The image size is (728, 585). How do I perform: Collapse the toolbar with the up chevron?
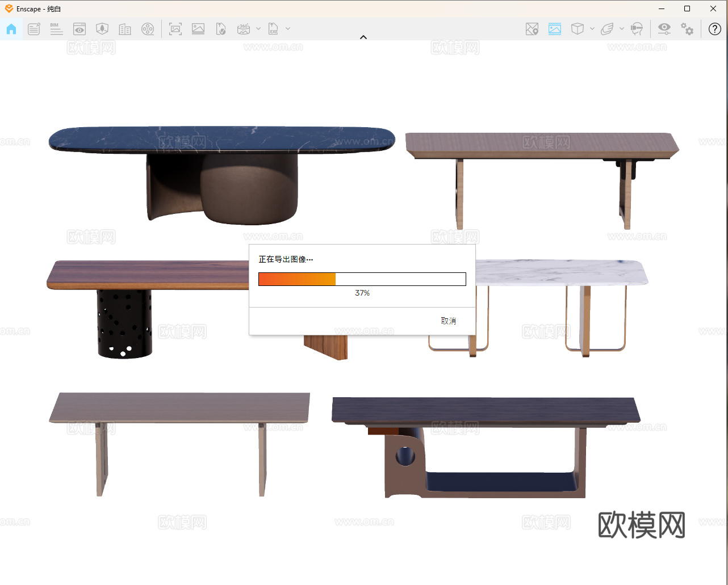click(x=363, y=37)
